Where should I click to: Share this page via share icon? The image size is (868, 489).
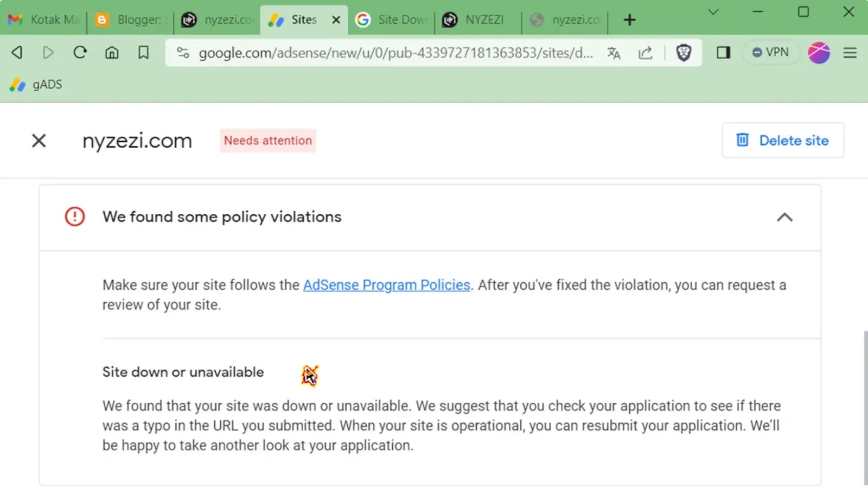(x=645, y=53)
